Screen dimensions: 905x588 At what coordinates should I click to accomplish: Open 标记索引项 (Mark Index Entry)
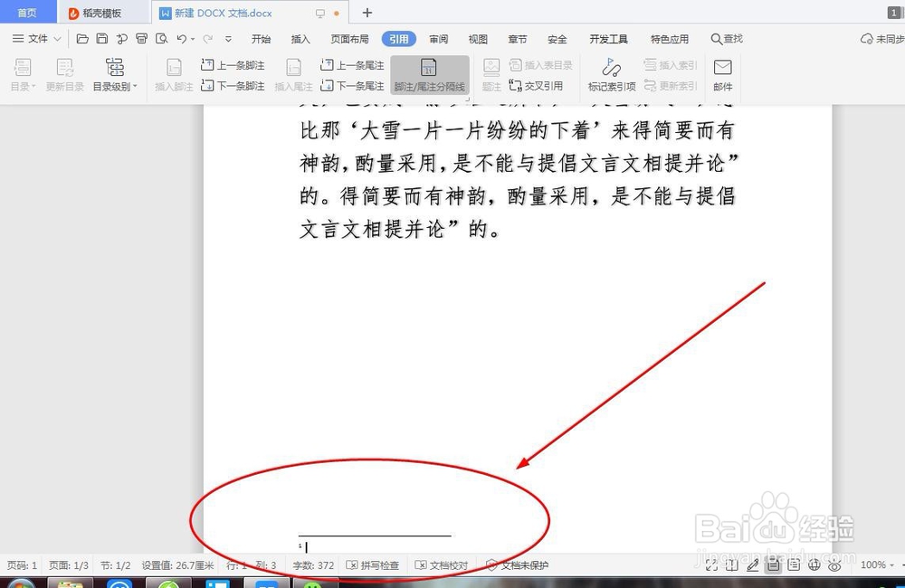[x=610, y=74]
